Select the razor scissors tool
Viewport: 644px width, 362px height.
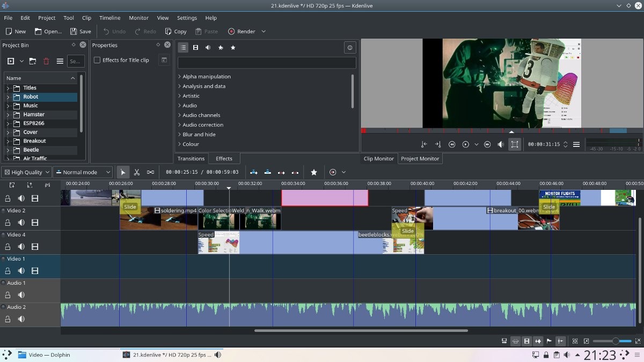click(137, 172)
